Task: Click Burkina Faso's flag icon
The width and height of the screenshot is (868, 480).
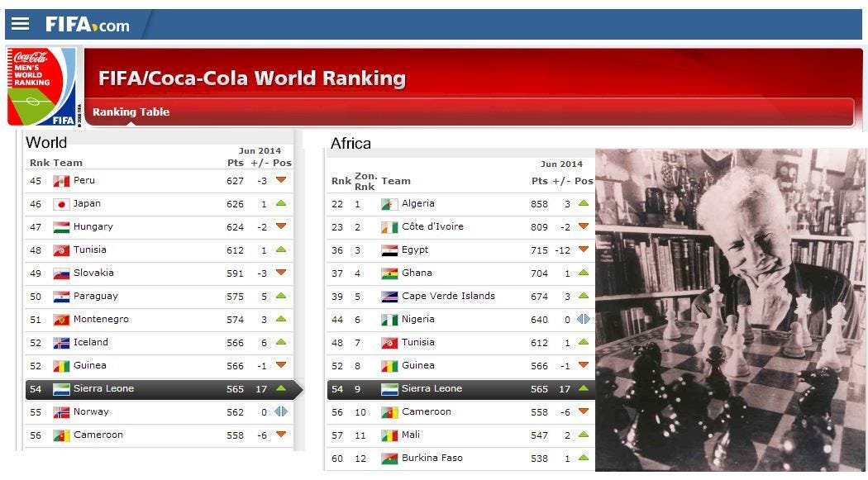Action: 389,459
